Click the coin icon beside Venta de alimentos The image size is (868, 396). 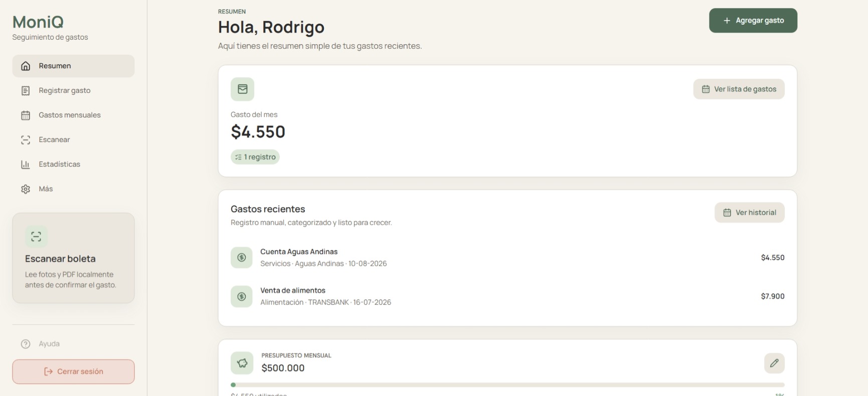241,296
